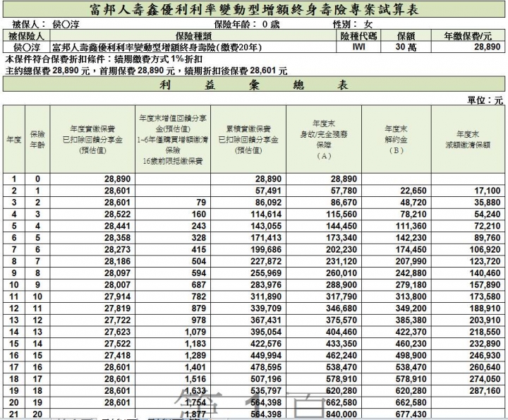Click paid-up amount 287,160
The height and width of the screenshot is (420, 508).
(x=485, y=390)
